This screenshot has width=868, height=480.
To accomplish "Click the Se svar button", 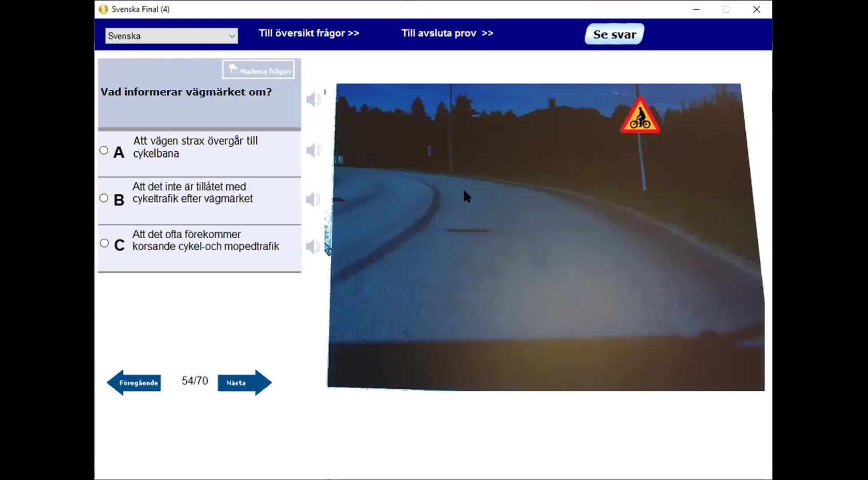I will 615,34.
